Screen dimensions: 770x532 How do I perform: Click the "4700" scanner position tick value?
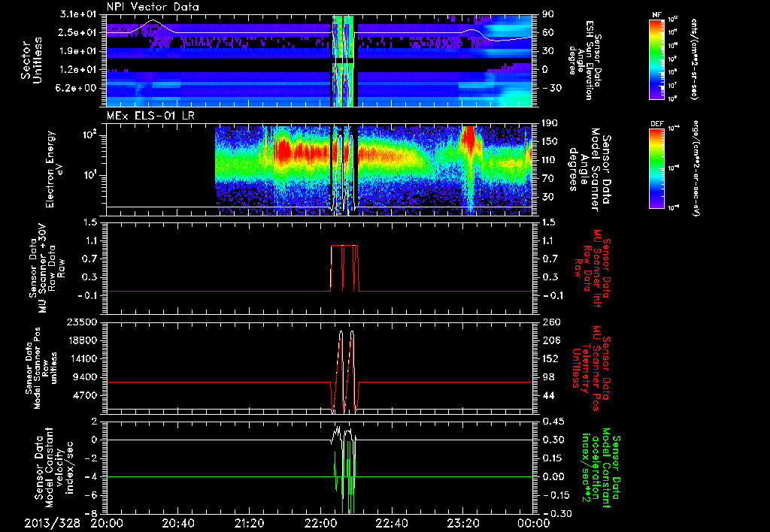coord(84,395)
